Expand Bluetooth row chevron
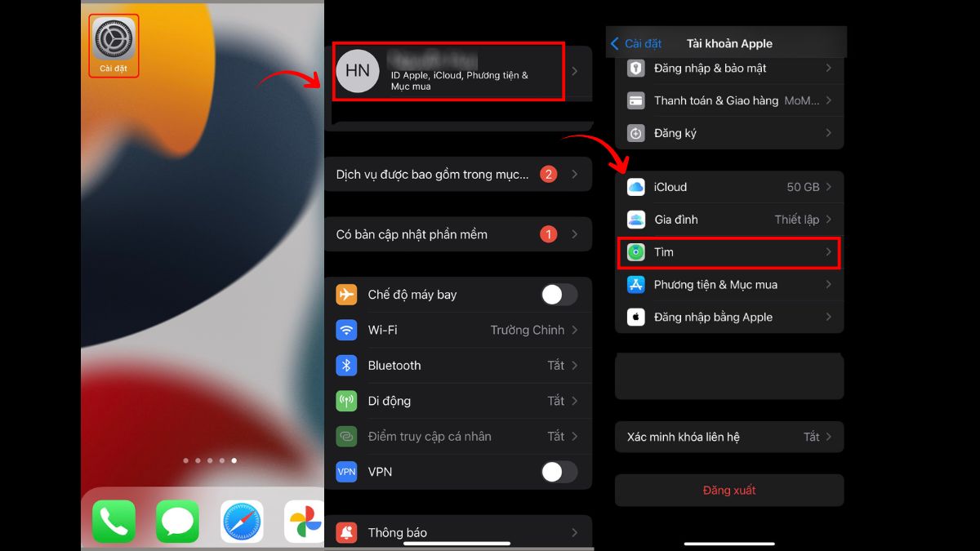Image resolution: width=980 pixels, height=551 pixels. [x=575, y=366]
